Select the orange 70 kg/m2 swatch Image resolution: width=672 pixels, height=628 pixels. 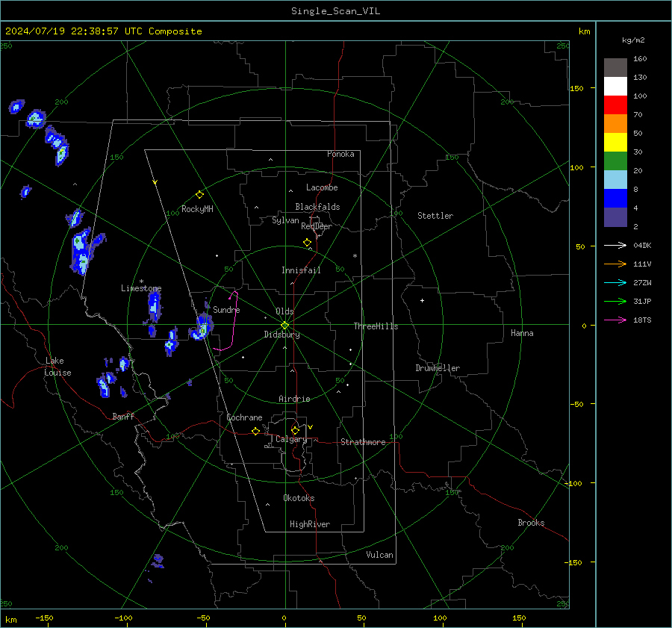[x=615, y=123]
